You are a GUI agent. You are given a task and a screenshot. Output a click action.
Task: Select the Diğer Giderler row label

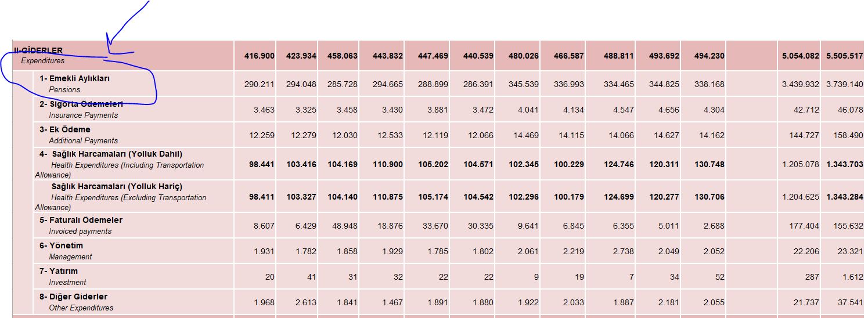tap(73, 297)
